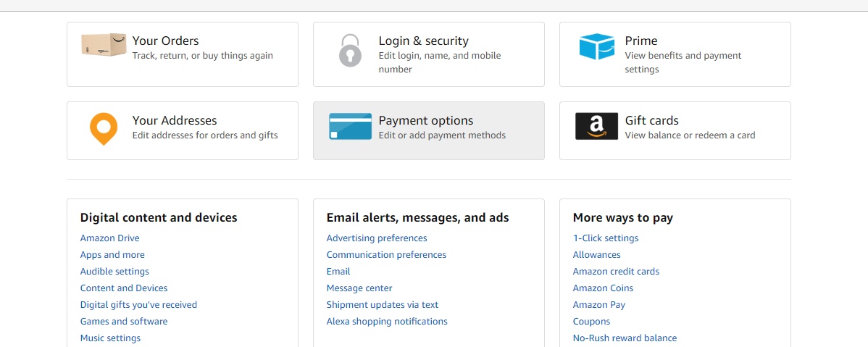View Digital gifts you've received
Viewport: 868px width, 347px height.
(138, 305)
